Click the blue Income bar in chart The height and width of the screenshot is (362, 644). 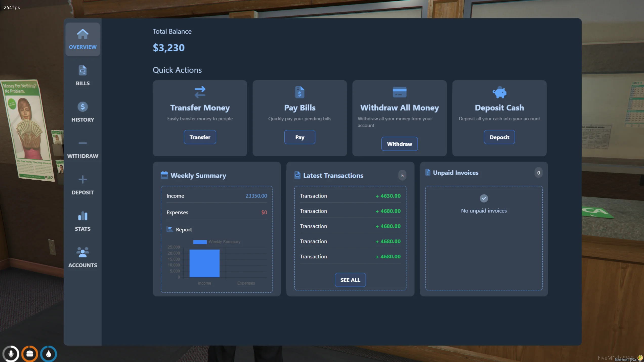pyautogui.click(x=204, y=263)
